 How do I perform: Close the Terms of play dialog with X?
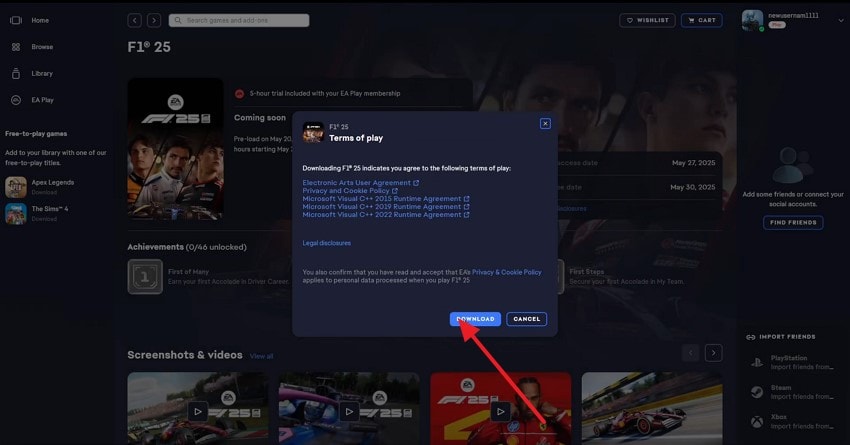(545, 124)
